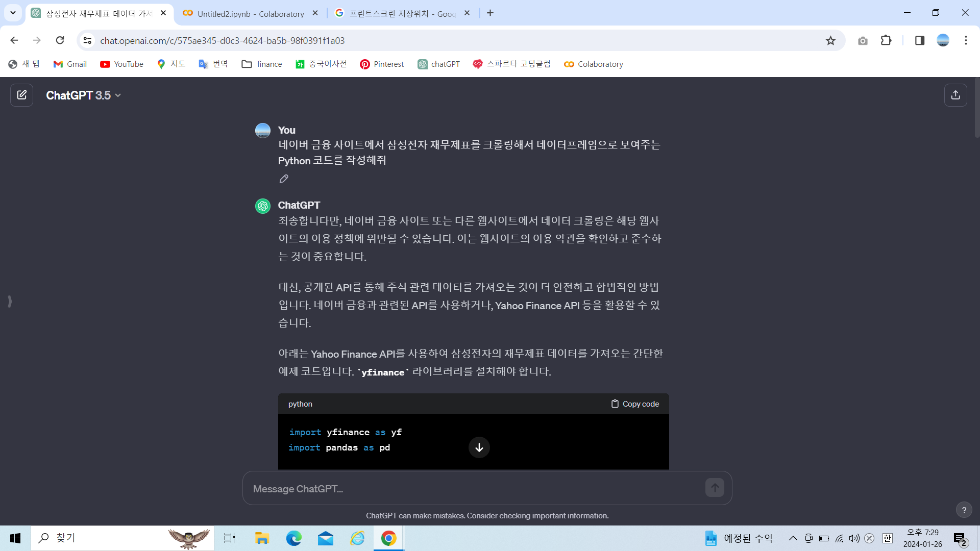
Task: Open the 중국어사전 bookmark
Action: [321, 64]
